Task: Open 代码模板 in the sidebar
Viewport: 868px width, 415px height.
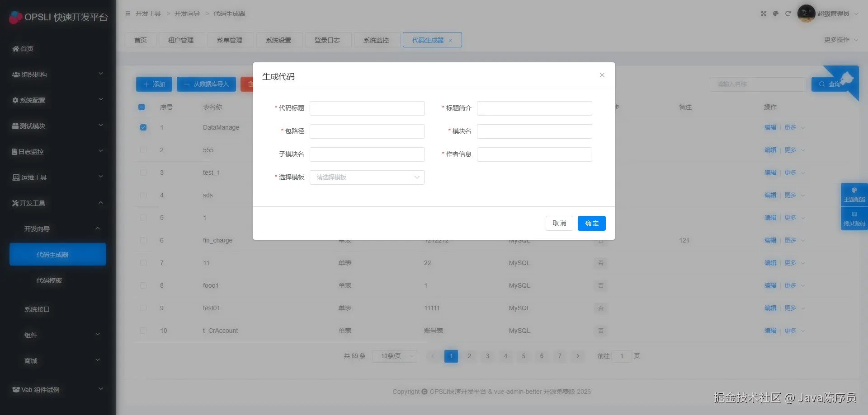Action: [58, 280]
